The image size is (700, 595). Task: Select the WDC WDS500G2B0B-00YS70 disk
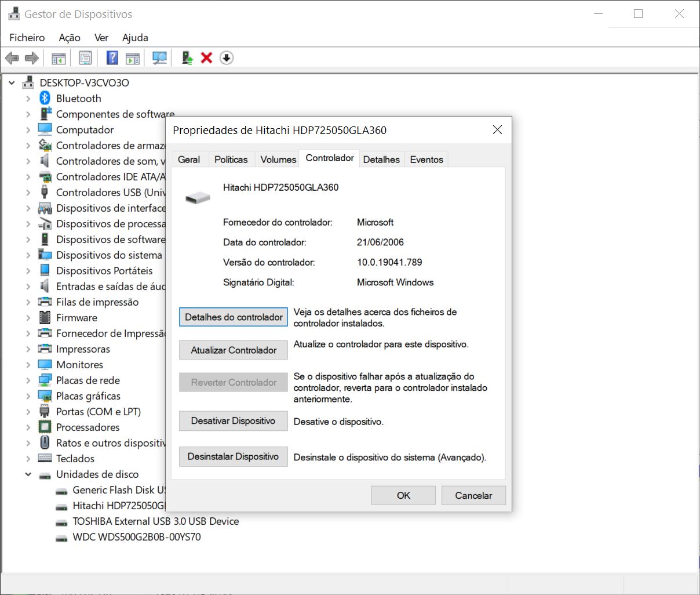[x=136, y=537]
